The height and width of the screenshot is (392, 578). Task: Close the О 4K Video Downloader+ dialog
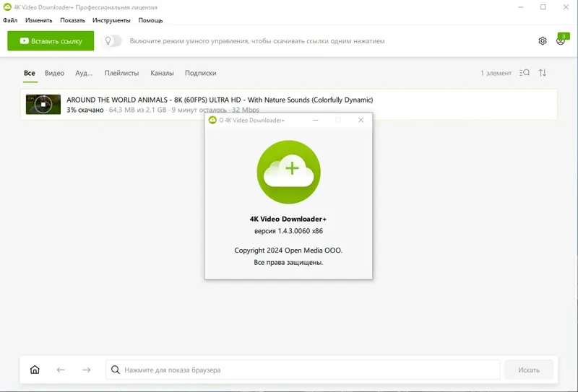tap(361, 120)
